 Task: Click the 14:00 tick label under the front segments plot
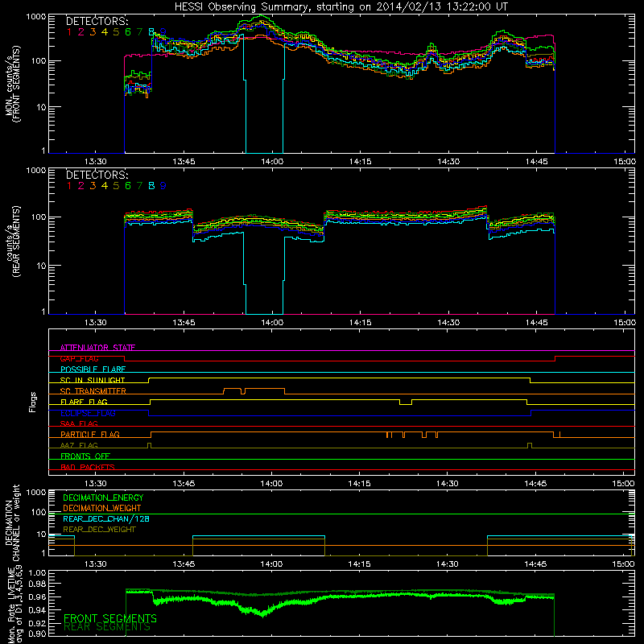[x=272, y=162]
